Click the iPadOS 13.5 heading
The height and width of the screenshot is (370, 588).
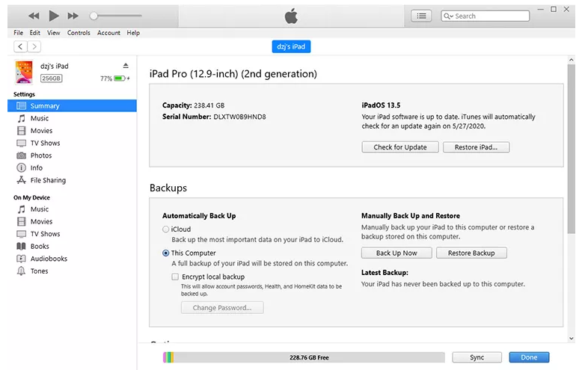click(381, 105)
